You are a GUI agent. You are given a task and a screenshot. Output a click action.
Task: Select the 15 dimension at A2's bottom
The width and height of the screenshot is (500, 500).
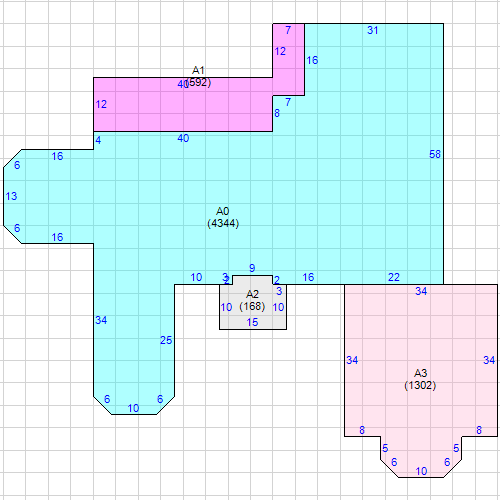[x=252, y=322]
